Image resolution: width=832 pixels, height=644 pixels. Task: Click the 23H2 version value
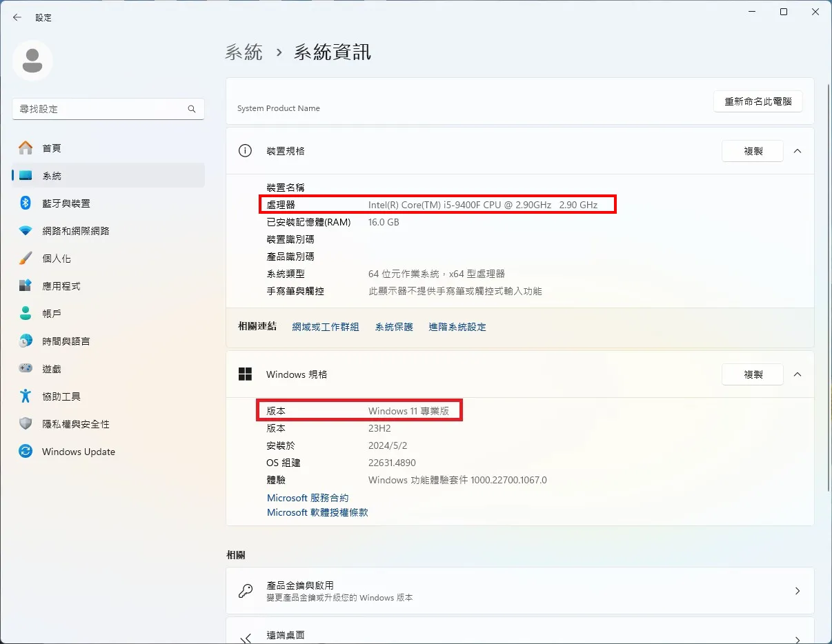coord(379,428)
